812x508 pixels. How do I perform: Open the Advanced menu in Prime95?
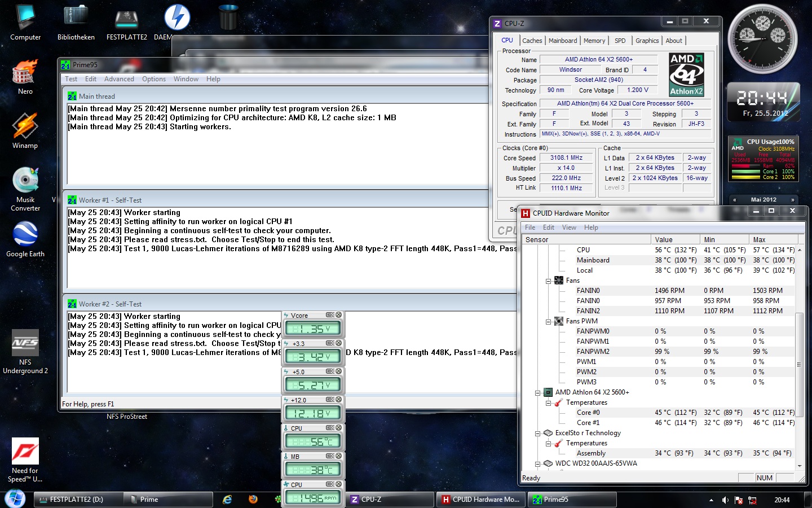(119, 79)
